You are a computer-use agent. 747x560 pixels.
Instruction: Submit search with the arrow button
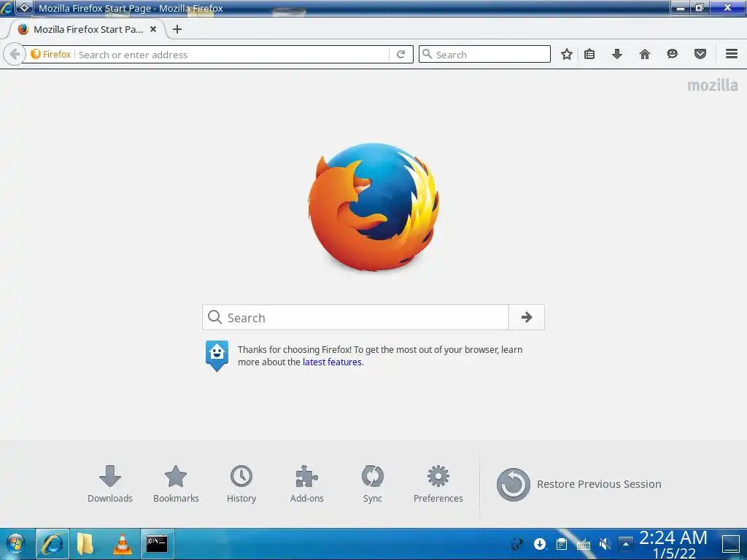[527, 317]
